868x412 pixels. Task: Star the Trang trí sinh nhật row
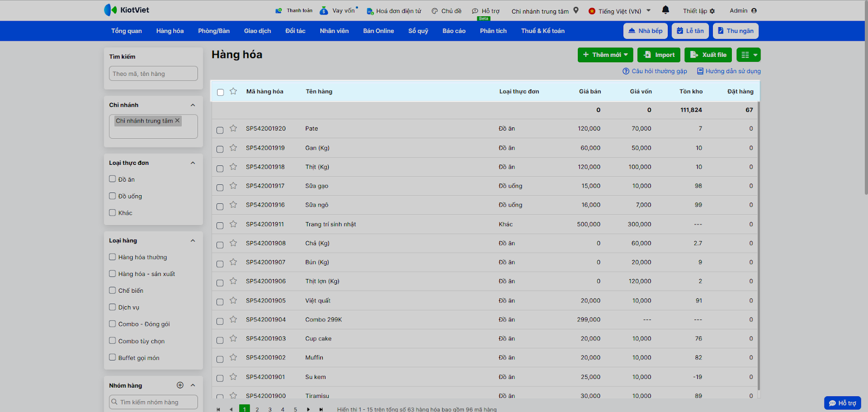click(x=233, y=224)
